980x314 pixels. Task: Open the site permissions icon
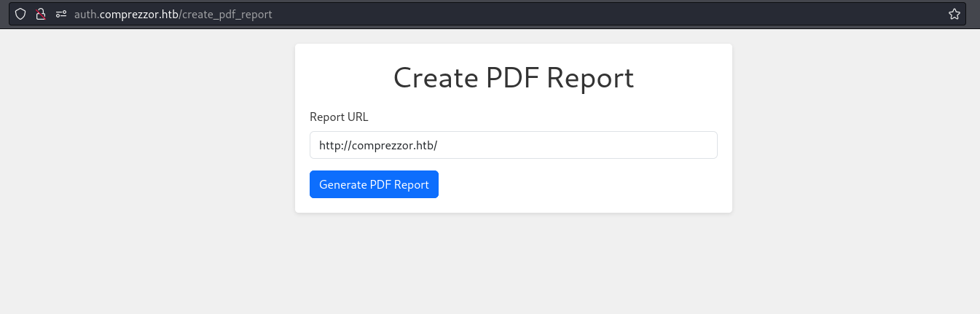[x=61, y=14]
